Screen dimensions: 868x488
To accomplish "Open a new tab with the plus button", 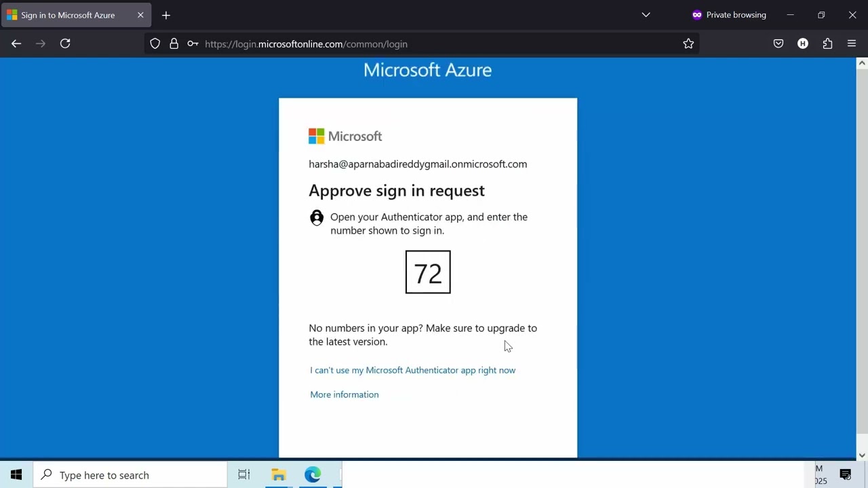I will click(166, 15).
